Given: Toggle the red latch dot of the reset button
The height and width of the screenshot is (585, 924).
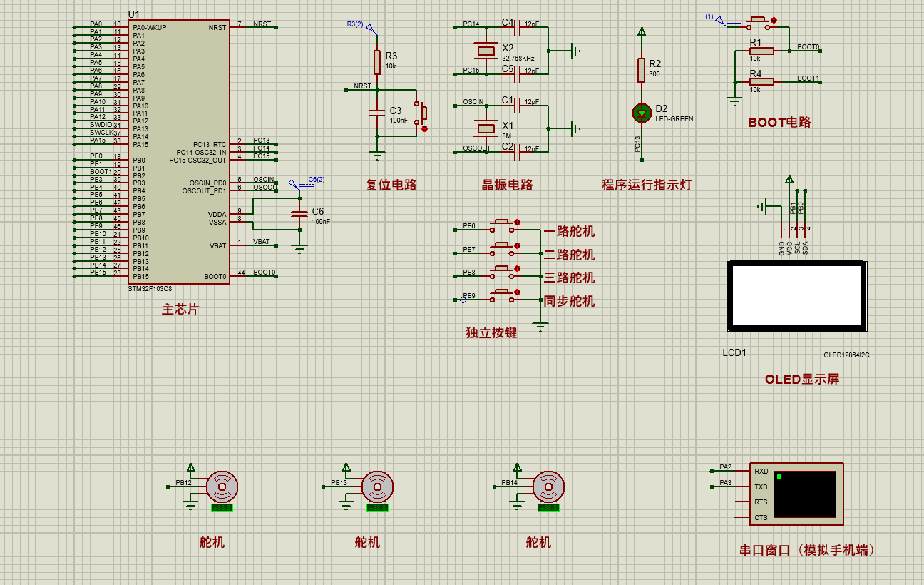Looking at the screenshot, I should 425,129.
